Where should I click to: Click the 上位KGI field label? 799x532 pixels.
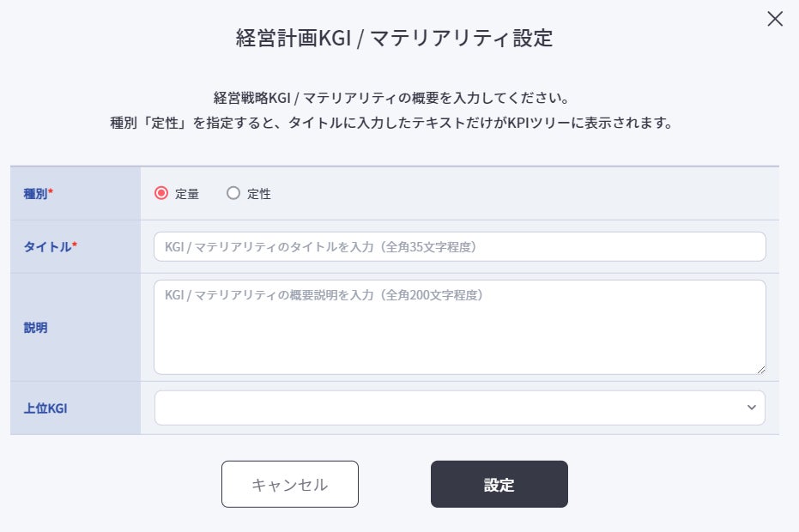[x=45, y=408]
